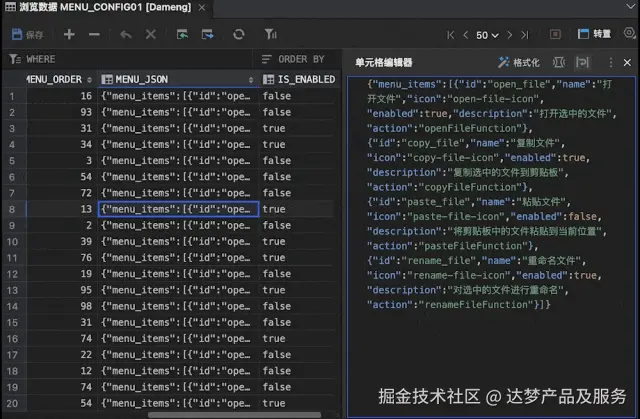Viewport: 640px width, 419px height.
Task: Click MENU_ORDER value 16 in row 1
Action: (x=86, y=96)
